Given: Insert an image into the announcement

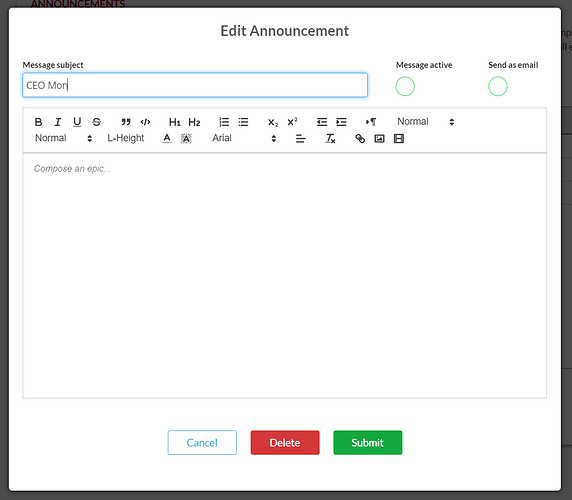Looking at the screenshot, I should coord(379,139).
